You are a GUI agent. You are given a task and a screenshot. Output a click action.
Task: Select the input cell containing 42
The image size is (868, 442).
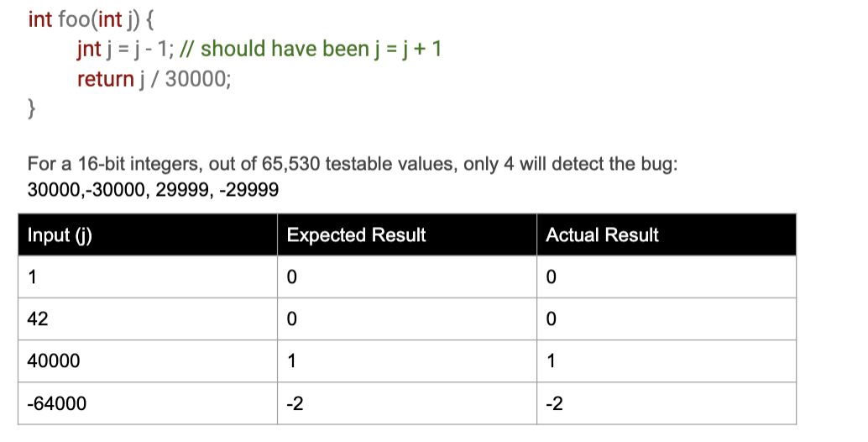pos(147,319)
